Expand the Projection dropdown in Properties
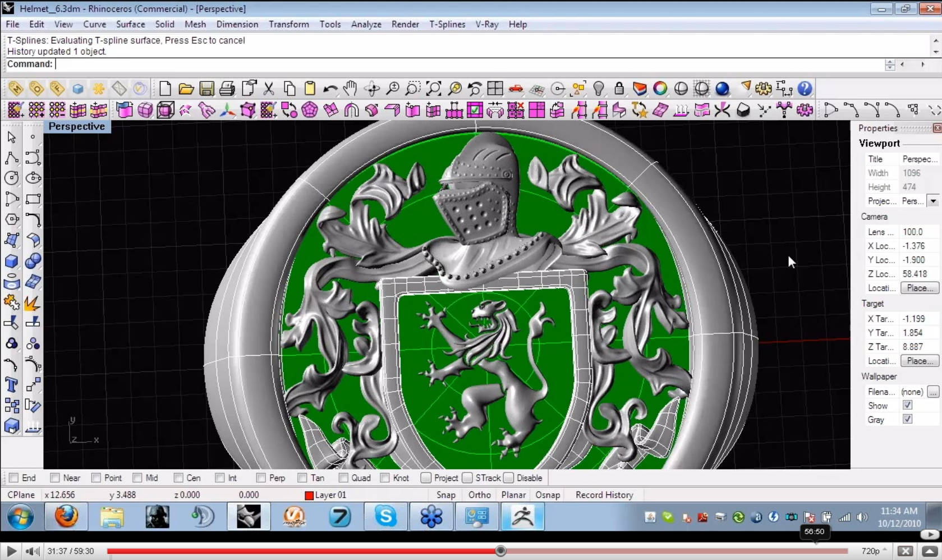The image size is (942, 560). [x=933, y=201]
